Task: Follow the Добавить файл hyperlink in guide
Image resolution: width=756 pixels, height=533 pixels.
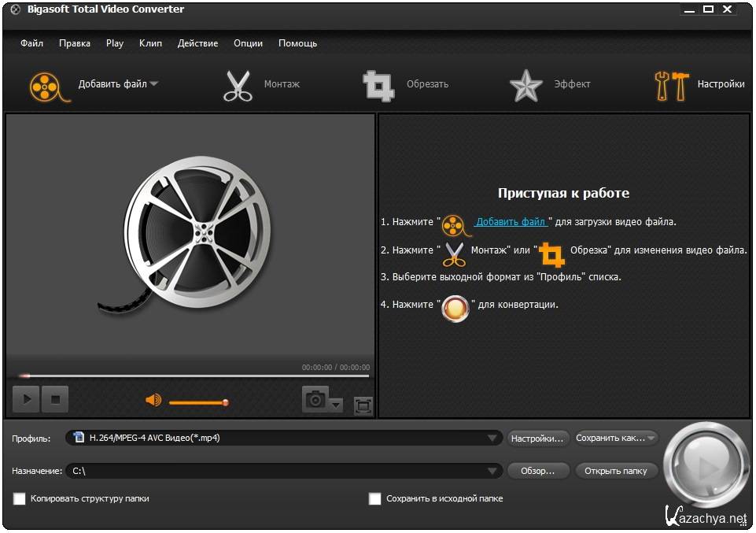Action: pyautogui.click(x=511, y=222)
